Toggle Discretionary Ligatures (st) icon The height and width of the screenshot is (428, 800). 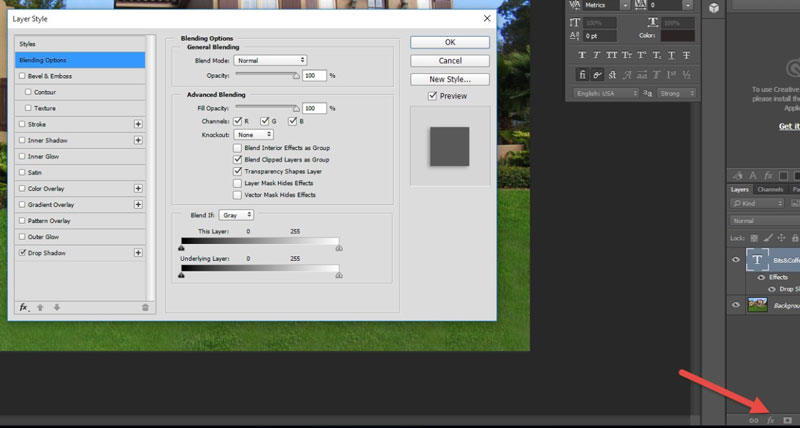612,75
